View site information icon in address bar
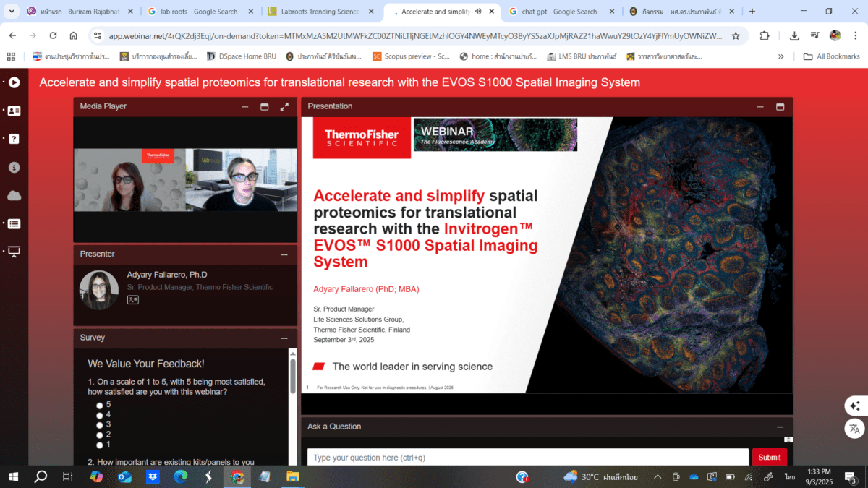The width and height of the screenshot is (868, 488). point(98,35)
